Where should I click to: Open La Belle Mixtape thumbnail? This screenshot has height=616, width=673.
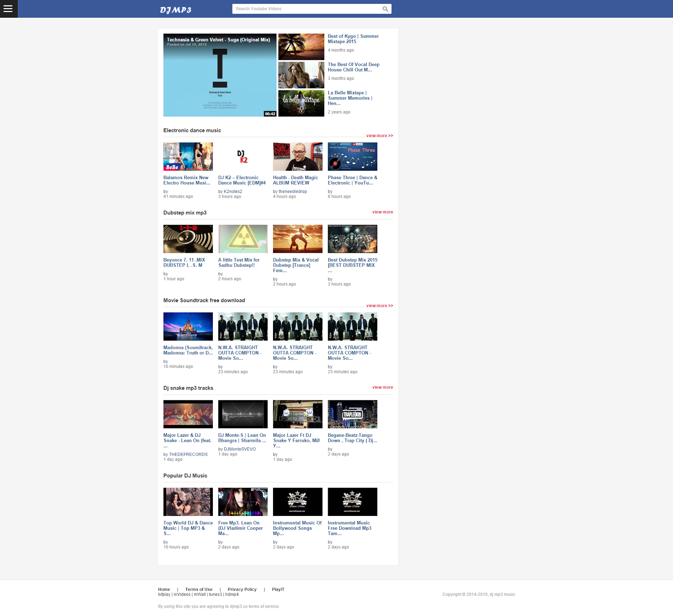301,103
